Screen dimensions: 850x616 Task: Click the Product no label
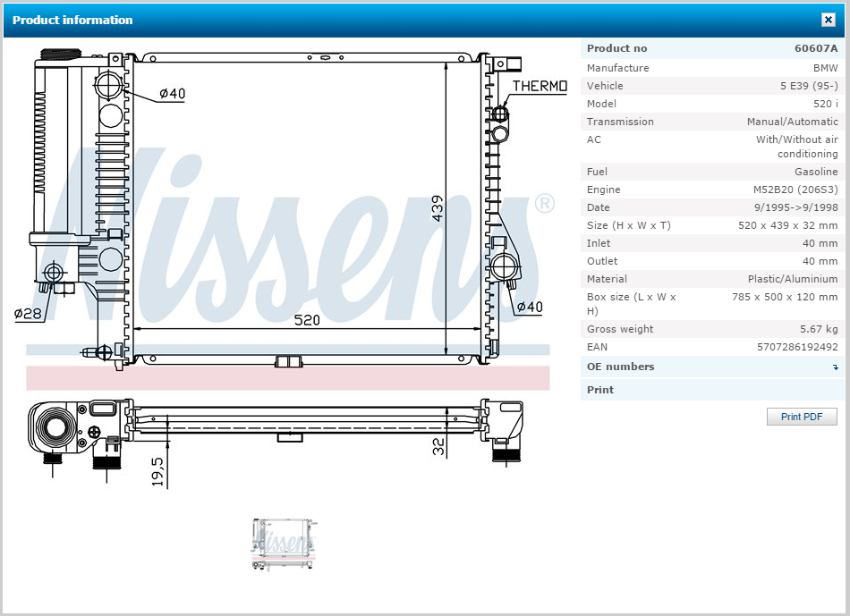[x=616, y=48]
